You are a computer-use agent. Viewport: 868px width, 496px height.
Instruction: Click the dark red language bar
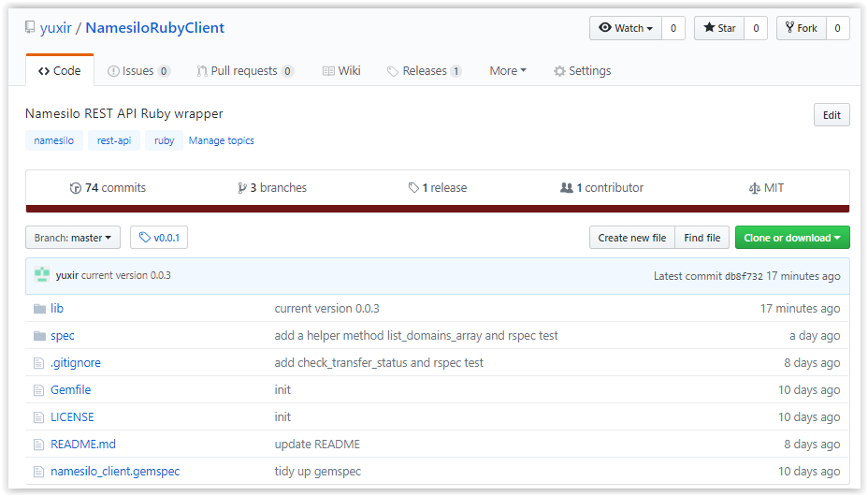[438, 209]
